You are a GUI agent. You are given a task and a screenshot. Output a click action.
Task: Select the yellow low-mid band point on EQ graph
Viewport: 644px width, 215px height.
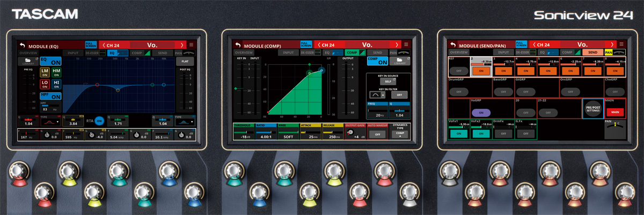point(118,91)
